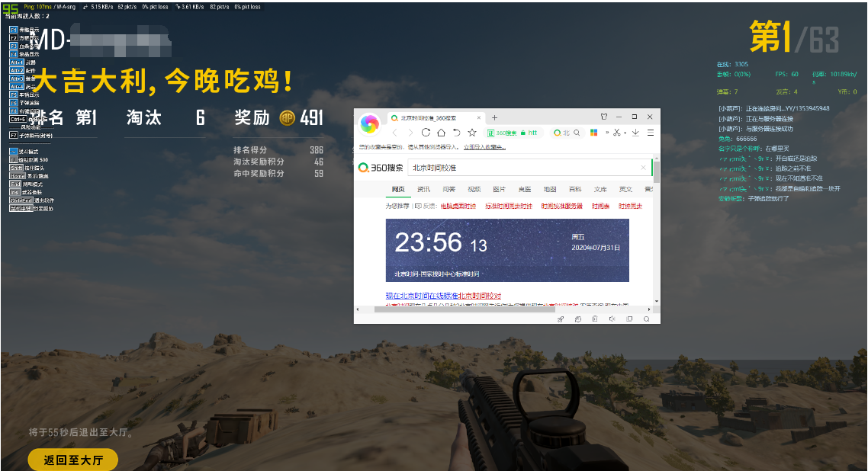868x471 pixels.
Task: Click the window-split icon in status bar
Action: [x=629, y=319]
